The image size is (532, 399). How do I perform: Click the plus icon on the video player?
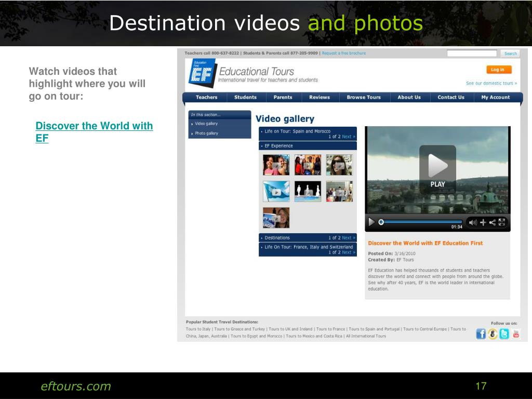[483, 222]
